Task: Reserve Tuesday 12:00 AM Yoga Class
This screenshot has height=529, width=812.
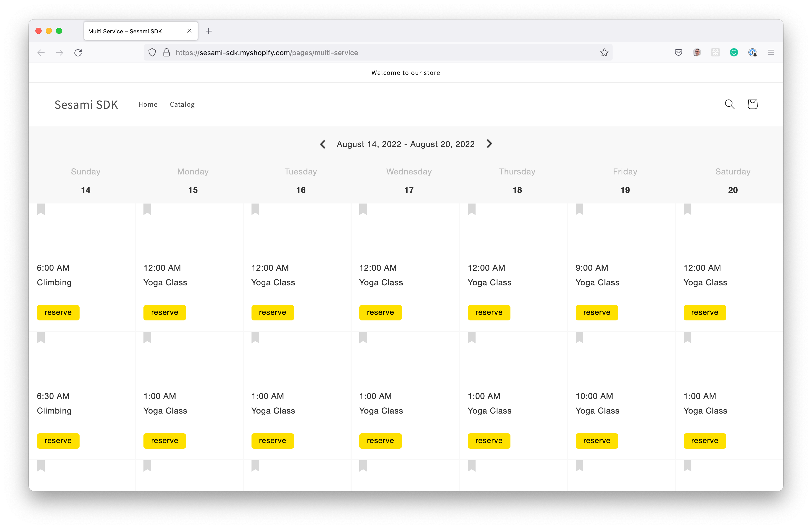Action: click(272, 312)
